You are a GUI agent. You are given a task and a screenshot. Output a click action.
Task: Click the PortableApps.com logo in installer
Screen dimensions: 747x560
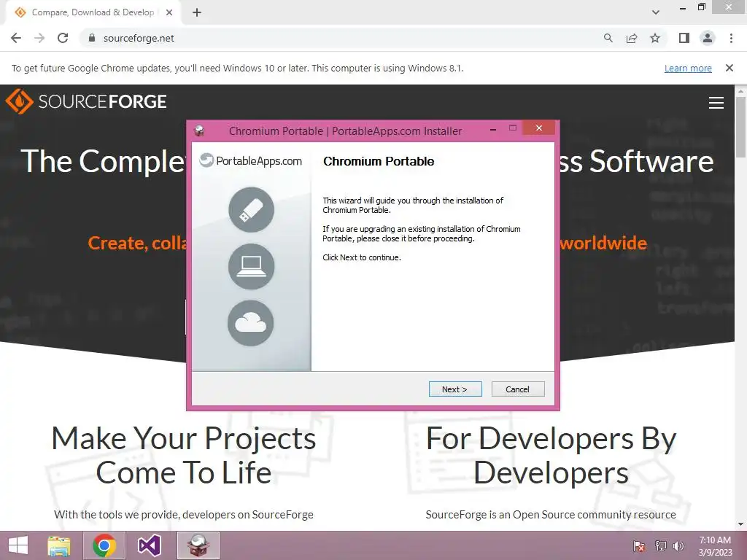[x=251, y=160]
